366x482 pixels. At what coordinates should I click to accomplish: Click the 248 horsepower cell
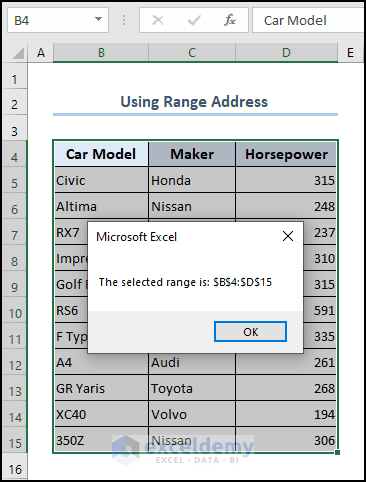[x=286, y=206]
